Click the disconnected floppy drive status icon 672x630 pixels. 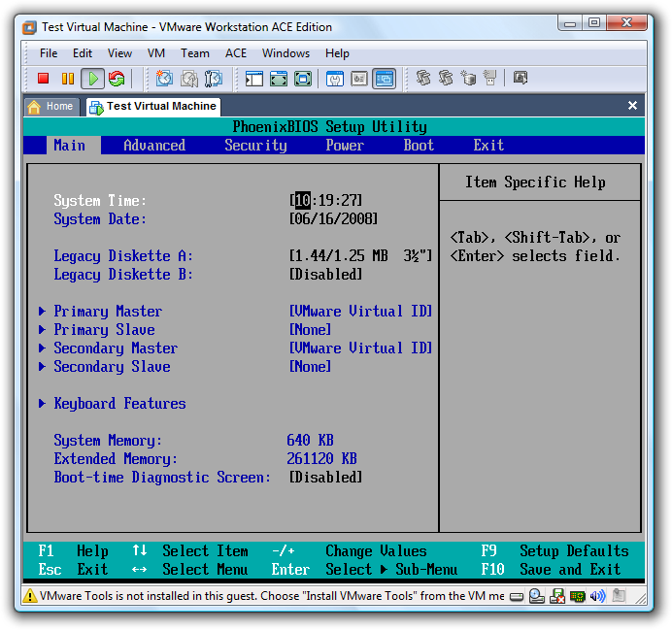coord(557,596)
